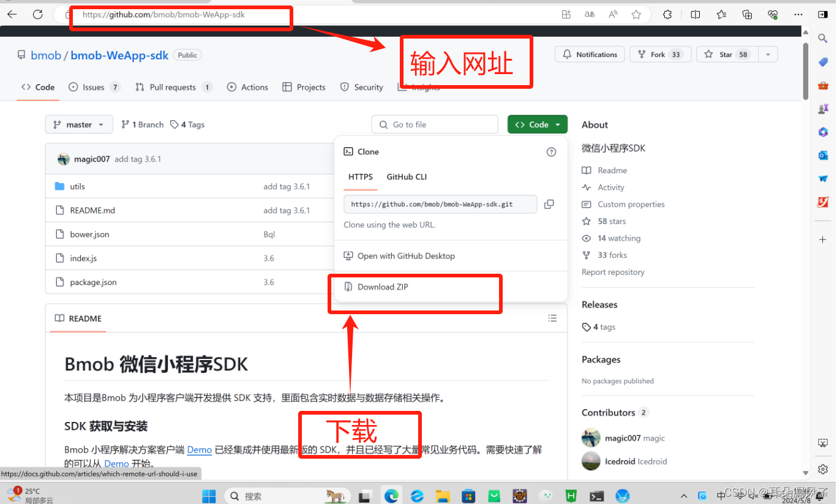Click Download ZIP
837x504 pixels.
[383, 287]
